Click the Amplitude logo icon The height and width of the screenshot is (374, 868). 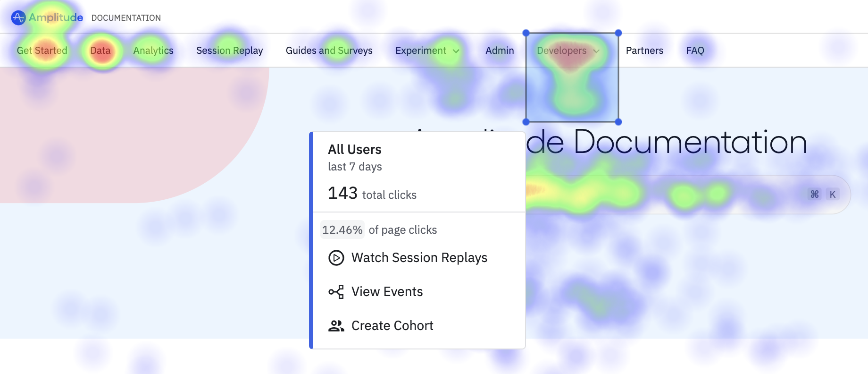(x=18, y=18)
